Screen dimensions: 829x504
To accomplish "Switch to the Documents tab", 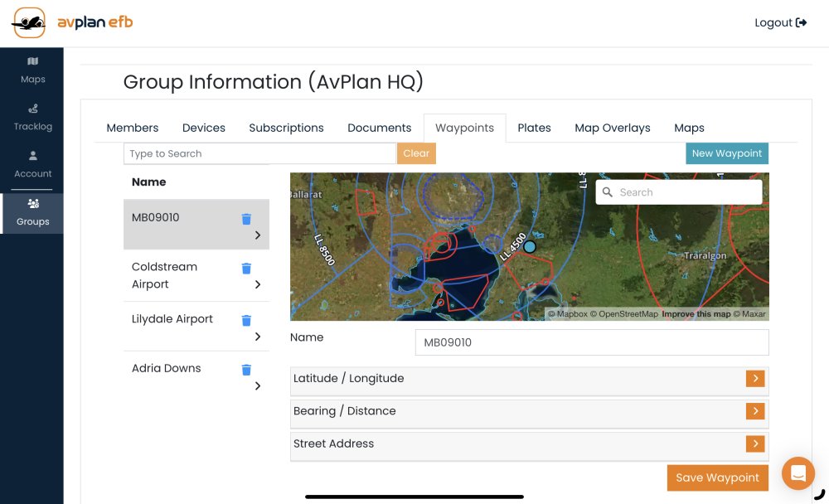I will click(379, 128).
